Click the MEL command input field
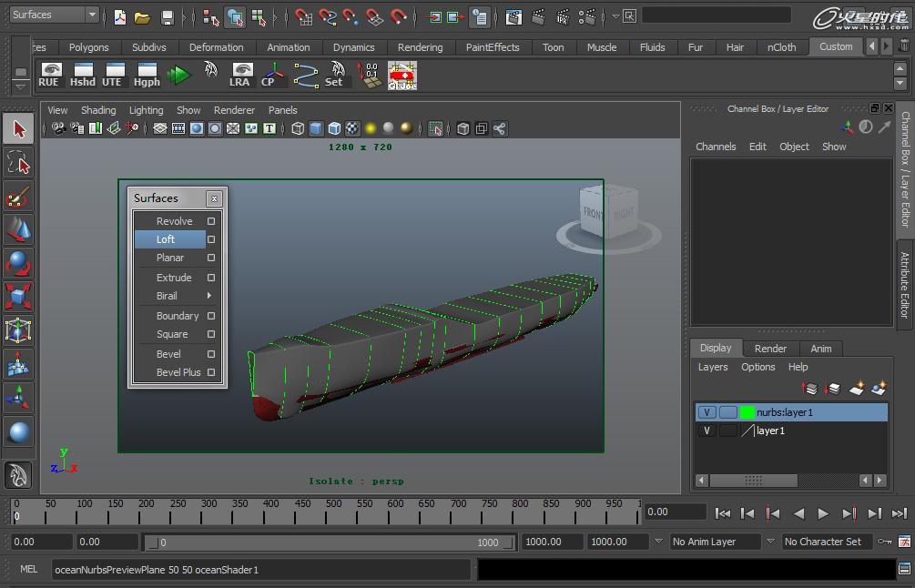The image size is (915, 588). click(x=260, y=570)
